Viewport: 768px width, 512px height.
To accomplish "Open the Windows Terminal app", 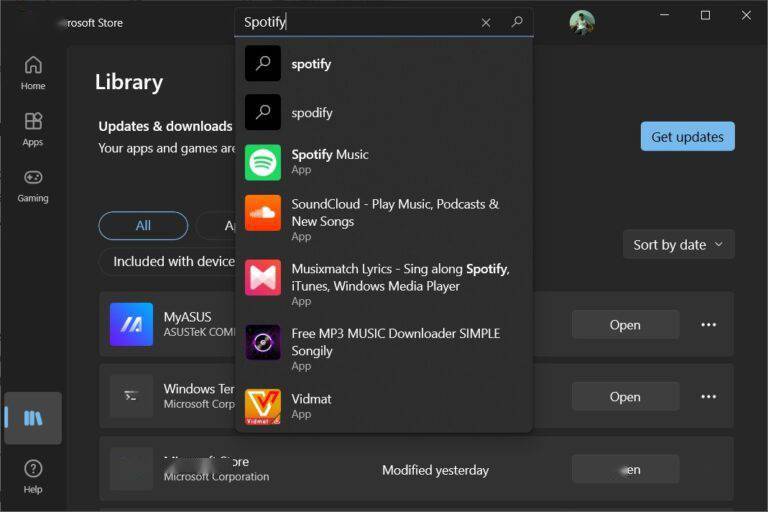I will point(625,397).
